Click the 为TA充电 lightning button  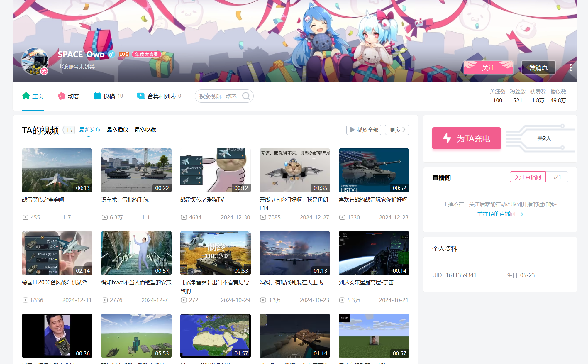466,138
